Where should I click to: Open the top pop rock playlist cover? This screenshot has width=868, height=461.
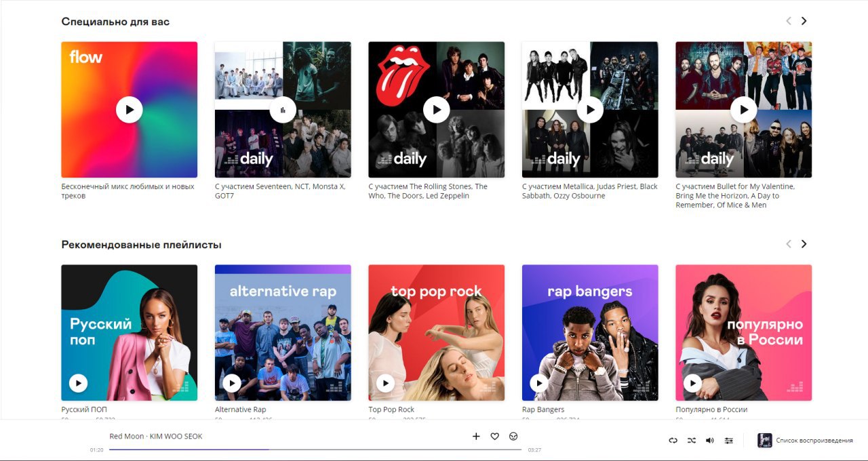pyautogui.click(x=436, y=333)
